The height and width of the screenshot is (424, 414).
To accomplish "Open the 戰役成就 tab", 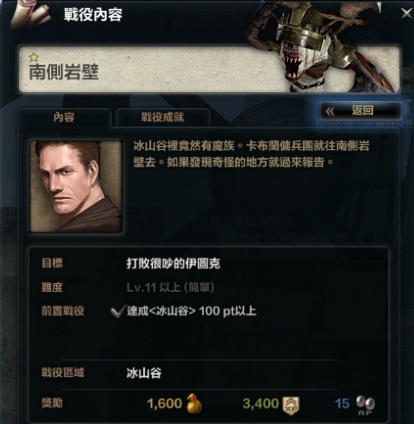I will pos(162,117).
